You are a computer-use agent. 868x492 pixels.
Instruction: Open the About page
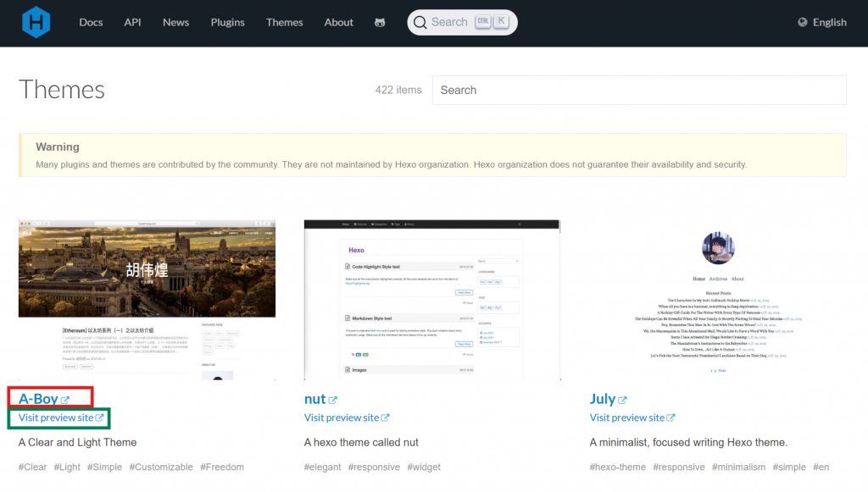click(x=338, y=22)
